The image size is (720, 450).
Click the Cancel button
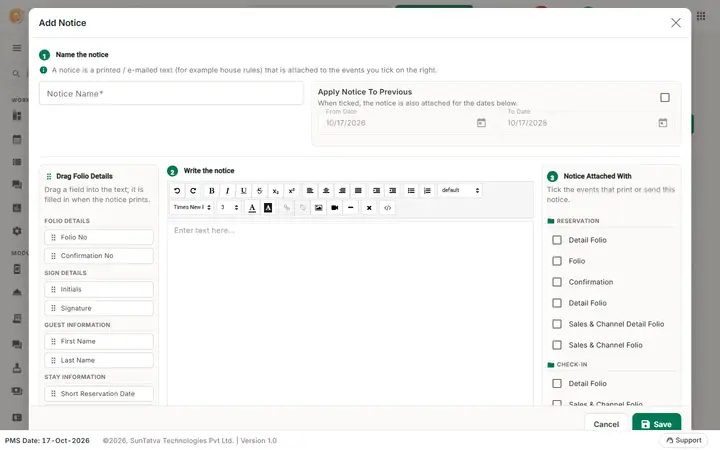[606, 423]
